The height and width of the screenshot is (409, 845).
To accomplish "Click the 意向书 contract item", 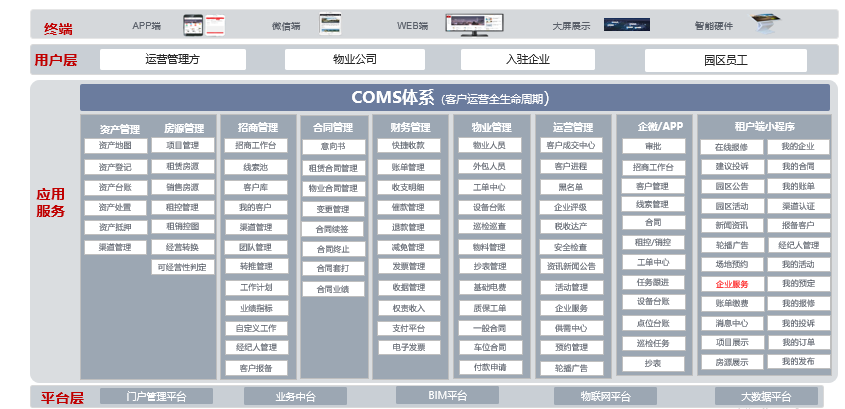I will click(332, 146).
